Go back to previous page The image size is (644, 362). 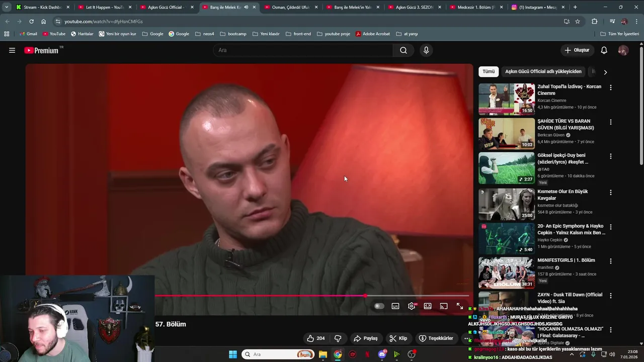[x=7, y=22]
